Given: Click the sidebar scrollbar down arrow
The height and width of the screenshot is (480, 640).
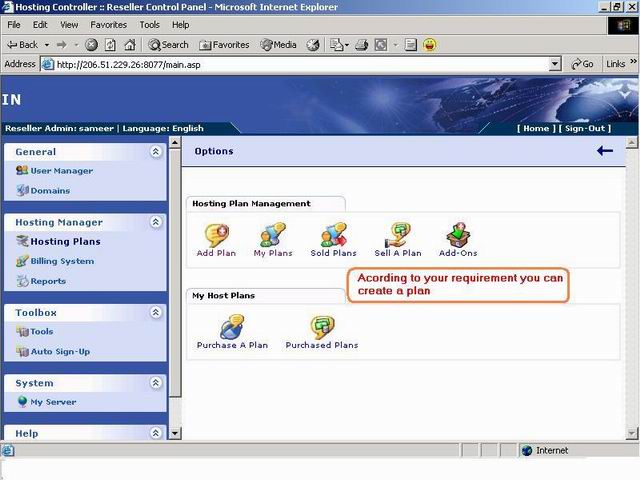Looking at the screenshot, I should (x=175, y=433).
